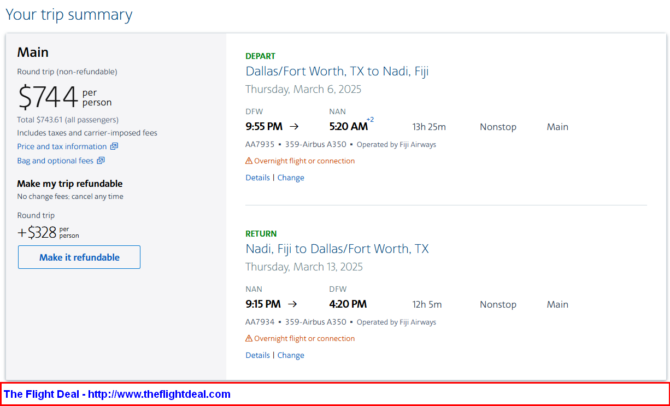Click the 9:15 PM return departure time

coord(263,304)
